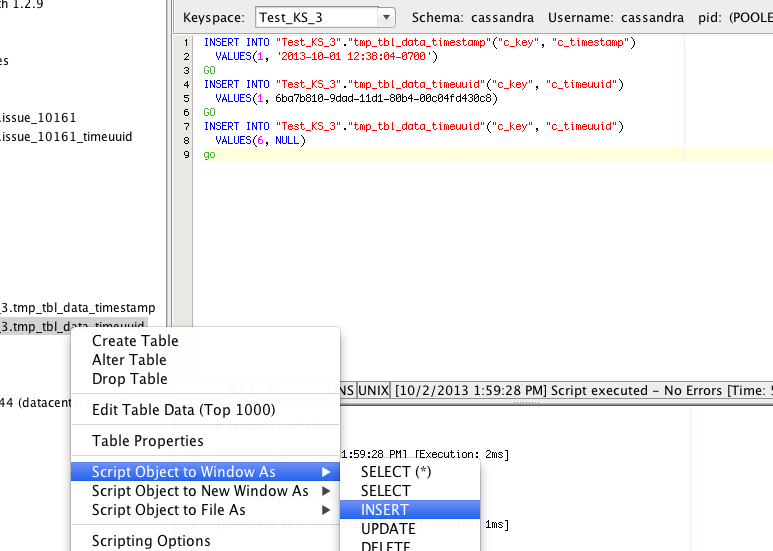Screen dimensions: 773x551
Task: Select issue_10161 tree item
Action: click(x=38, y=118)
